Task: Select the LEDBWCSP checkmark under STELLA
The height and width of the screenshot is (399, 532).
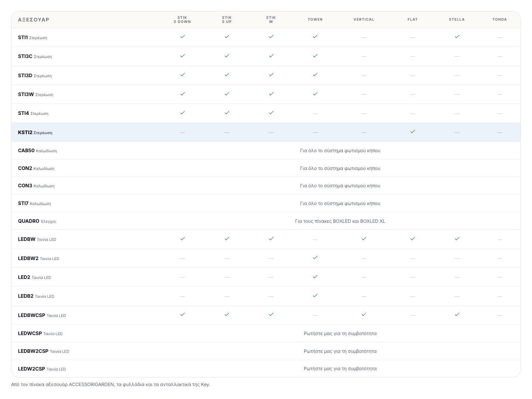Action: point(457,314)
